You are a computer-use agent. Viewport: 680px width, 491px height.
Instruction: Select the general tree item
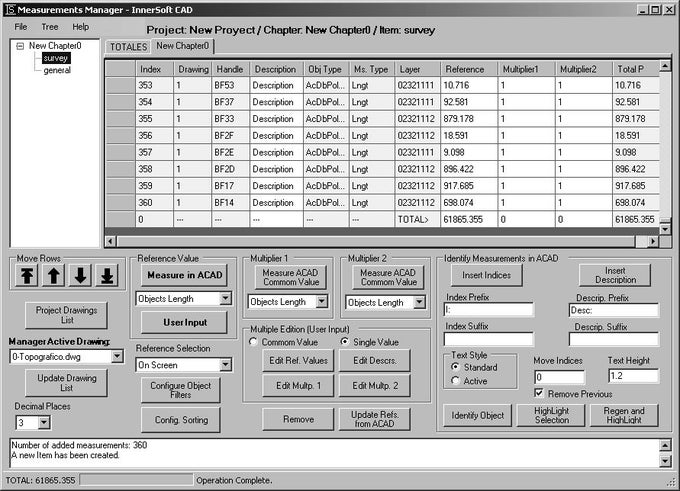coord(57,70)
